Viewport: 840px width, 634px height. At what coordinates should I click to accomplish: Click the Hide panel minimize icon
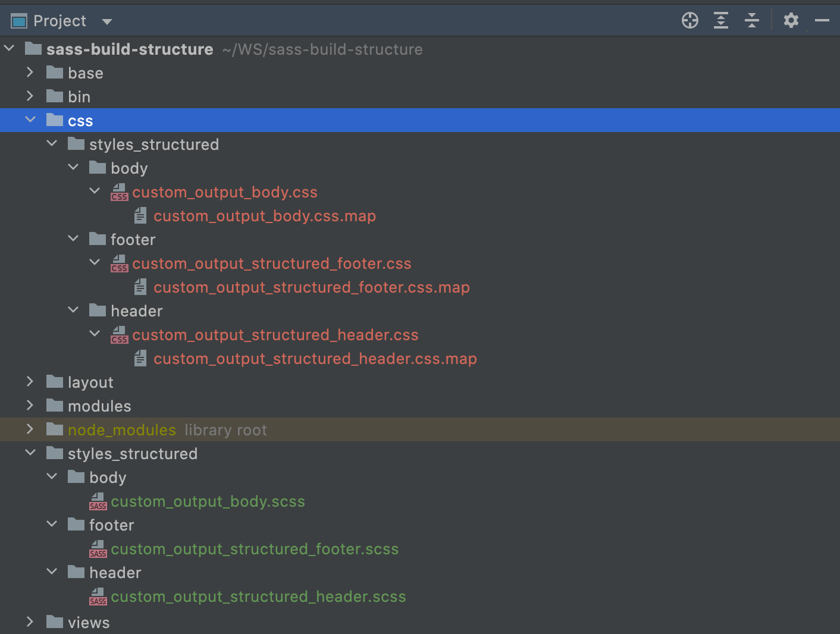[x=822, y=20]
